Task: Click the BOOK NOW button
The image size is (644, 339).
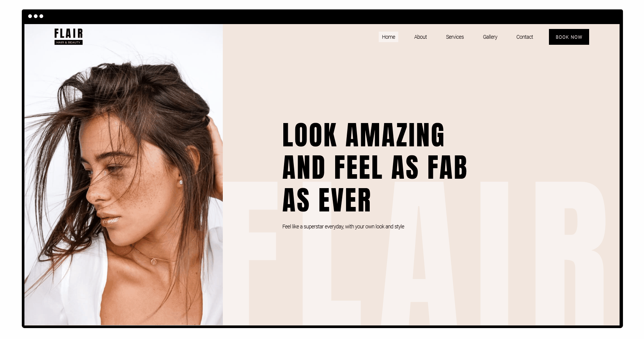Action: coord(569,37)
